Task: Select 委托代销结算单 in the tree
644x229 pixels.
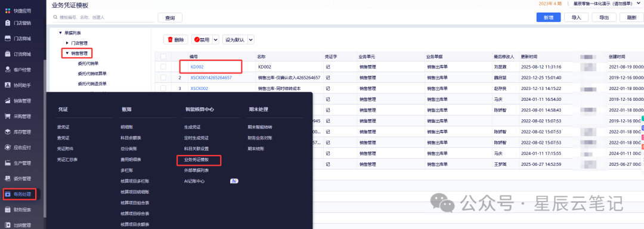Action: 92,73
